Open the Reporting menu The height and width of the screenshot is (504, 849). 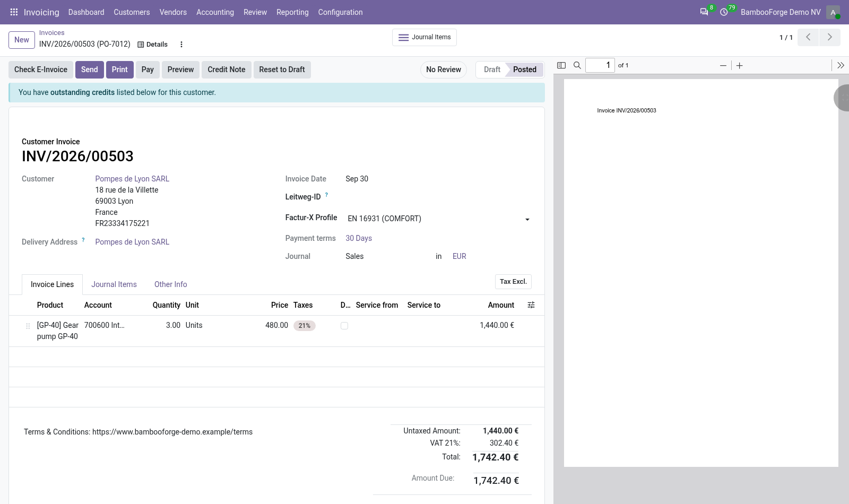click(x=292, y=12)
